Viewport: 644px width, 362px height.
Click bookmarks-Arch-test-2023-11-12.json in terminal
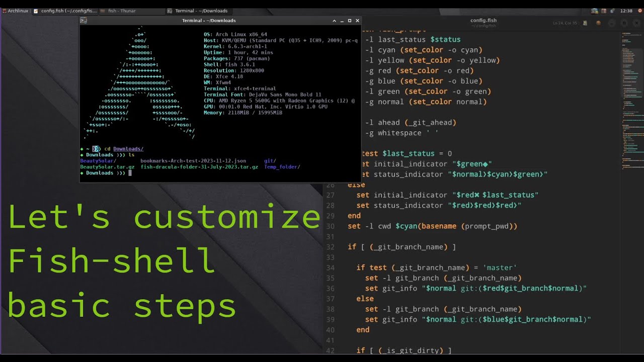(x=193, y=161)
